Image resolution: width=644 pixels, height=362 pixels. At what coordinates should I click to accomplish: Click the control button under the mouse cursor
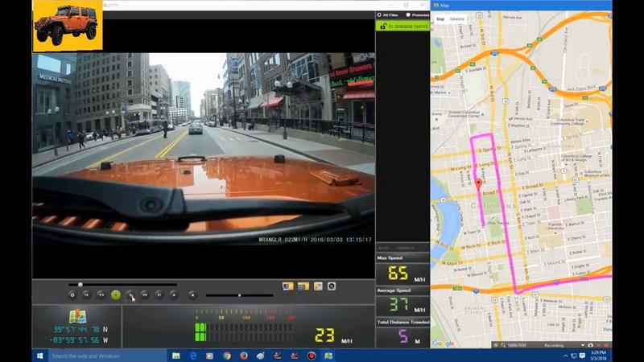(130, 294)
